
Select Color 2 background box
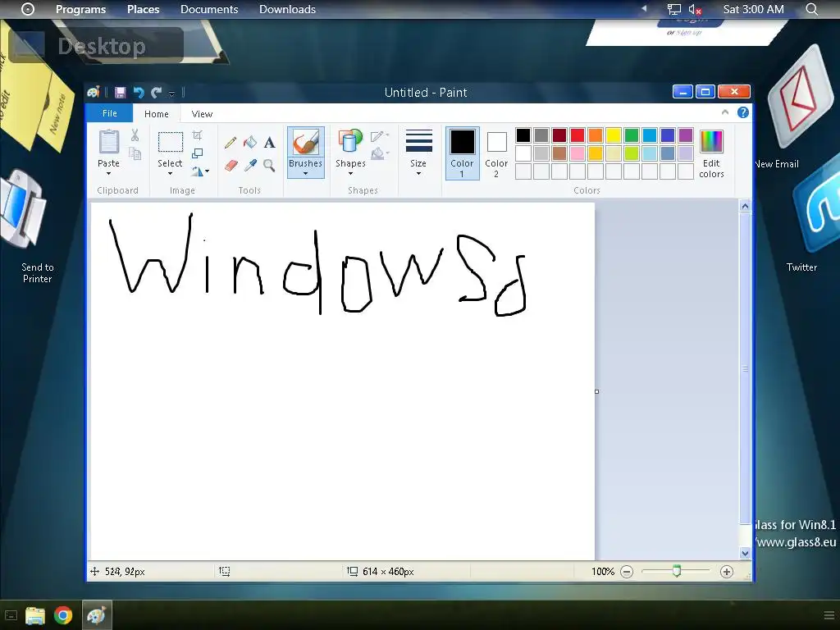(496, 154)
